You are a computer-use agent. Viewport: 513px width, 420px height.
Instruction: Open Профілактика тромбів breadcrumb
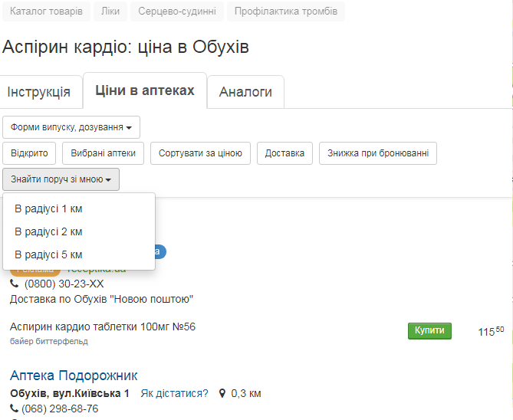286,11
